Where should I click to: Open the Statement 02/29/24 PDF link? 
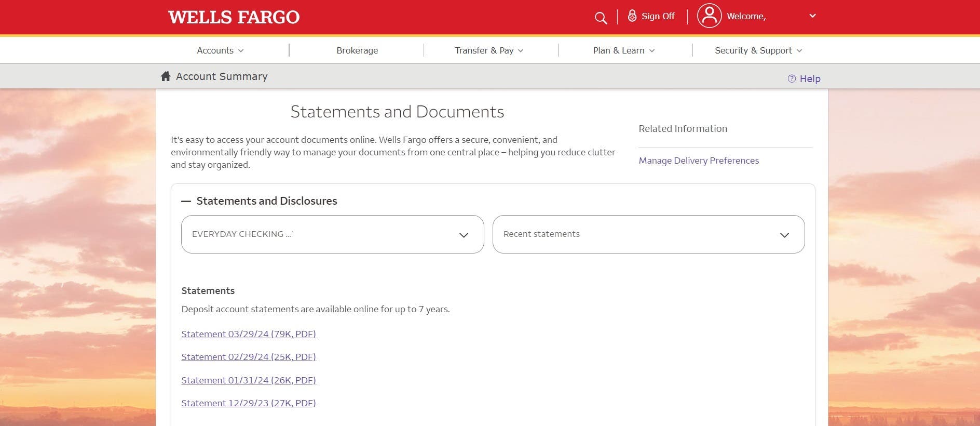click(249, 357)
